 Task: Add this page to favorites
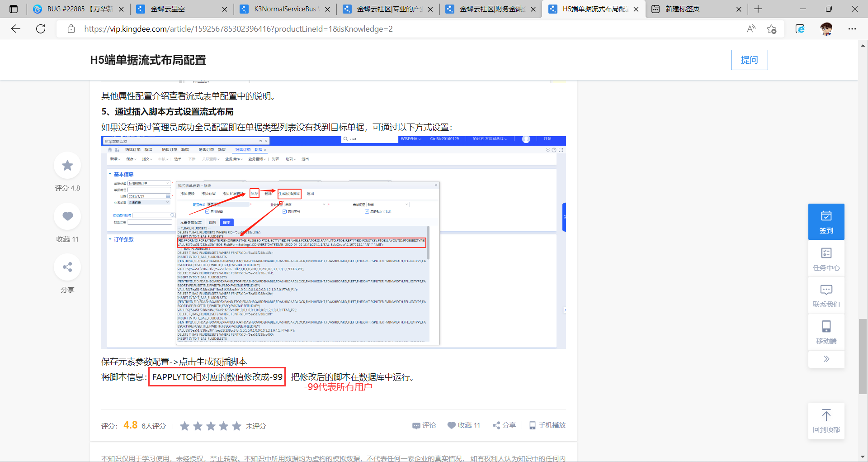coord(771,29)
